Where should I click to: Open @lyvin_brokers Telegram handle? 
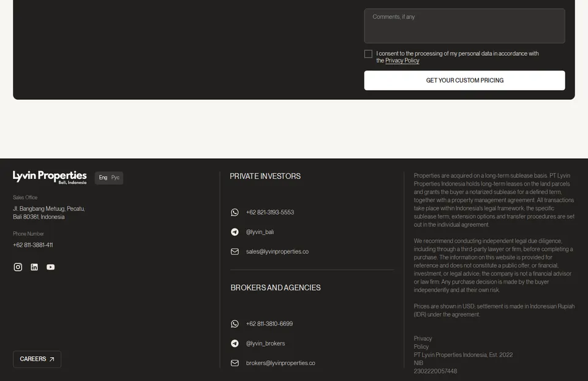pyautogui.click(x=265, y=344)
